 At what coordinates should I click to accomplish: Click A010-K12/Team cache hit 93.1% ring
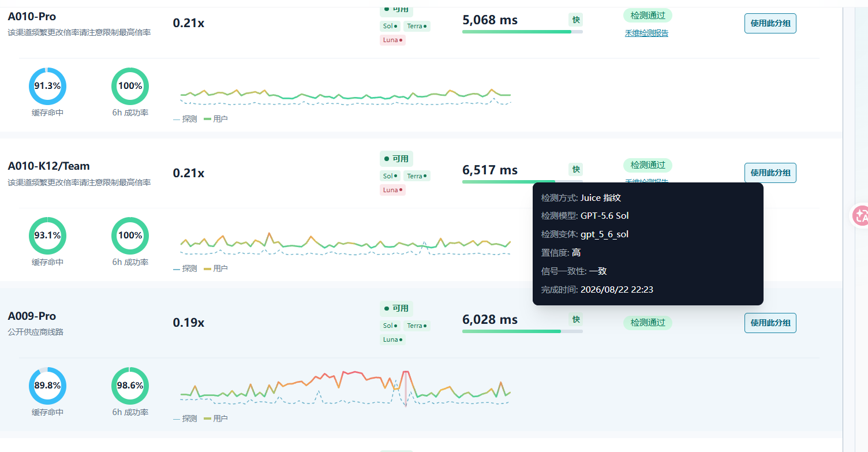click(x=47, y=236)
